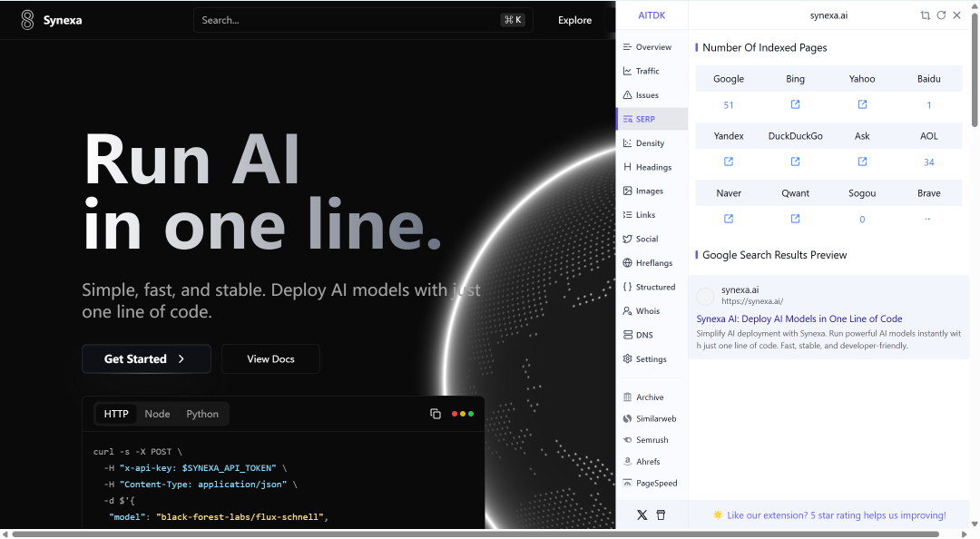Image resolution: width=980 pixels, height=539 pixels.
Task: Click the horizontal page scrollbar
Action: (x=475, y=534)
